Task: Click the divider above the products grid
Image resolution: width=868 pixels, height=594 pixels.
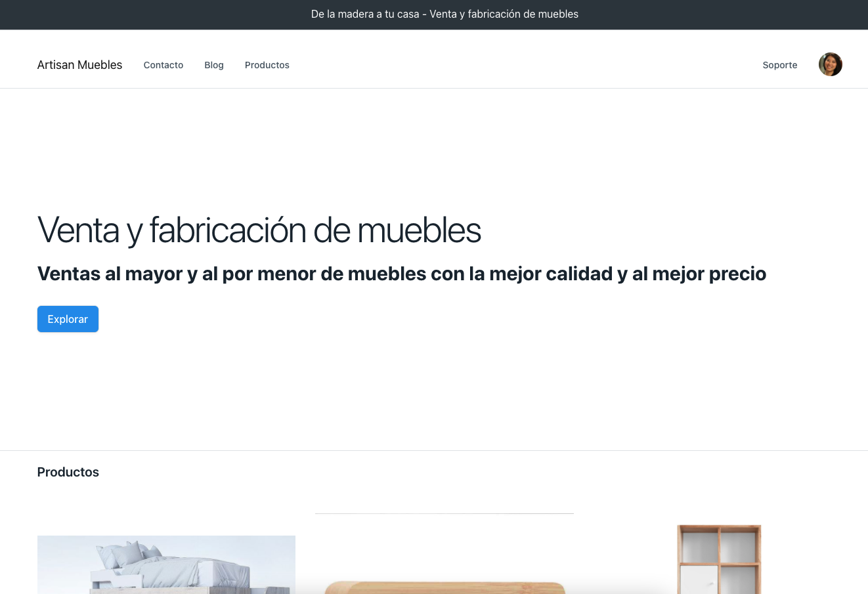Action: click(445, 512)
